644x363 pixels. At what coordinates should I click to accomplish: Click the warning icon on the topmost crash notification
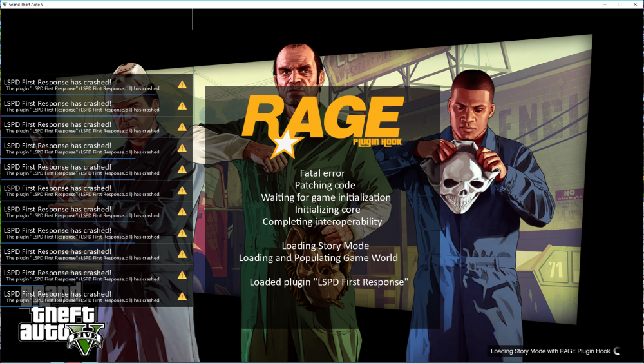point(182,84)
